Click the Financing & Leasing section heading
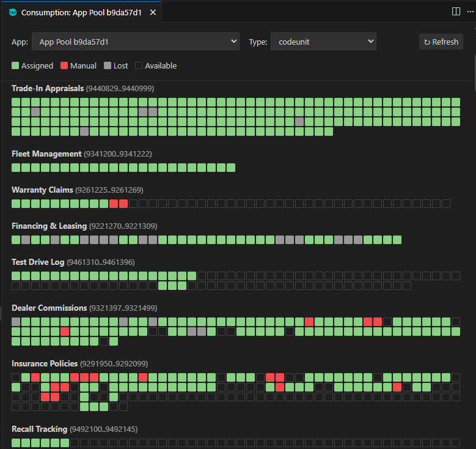 click(49, 226)
